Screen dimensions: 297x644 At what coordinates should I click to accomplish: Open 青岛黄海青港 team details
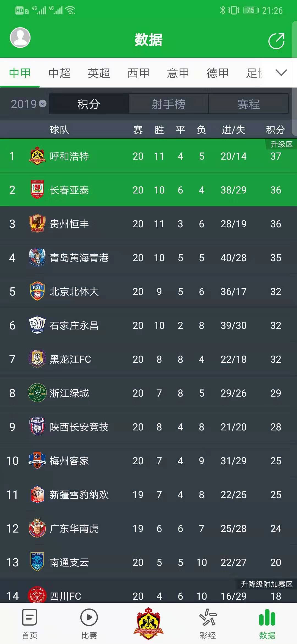click(148, 258)
